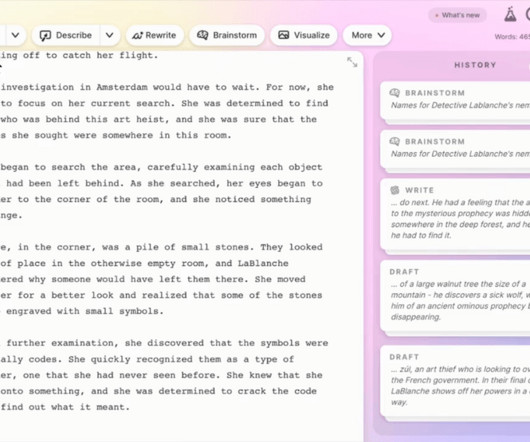This screenshot has height=442, width=530.
Task: Open the leftmost toolbar dropdown chevron
Action: click(x=15, y=35)
